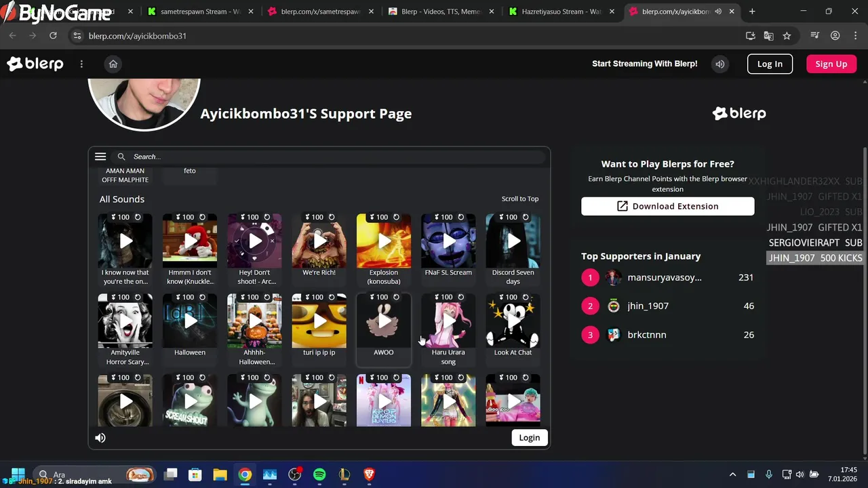Screen dimensions: 868x488
Task: Click the 100 points badge on "FNaF SL Scream"
Action: 443,218
